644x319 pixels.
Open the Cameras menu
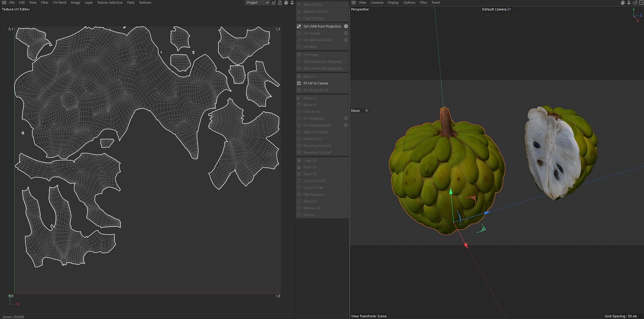[x=377, y=3]
